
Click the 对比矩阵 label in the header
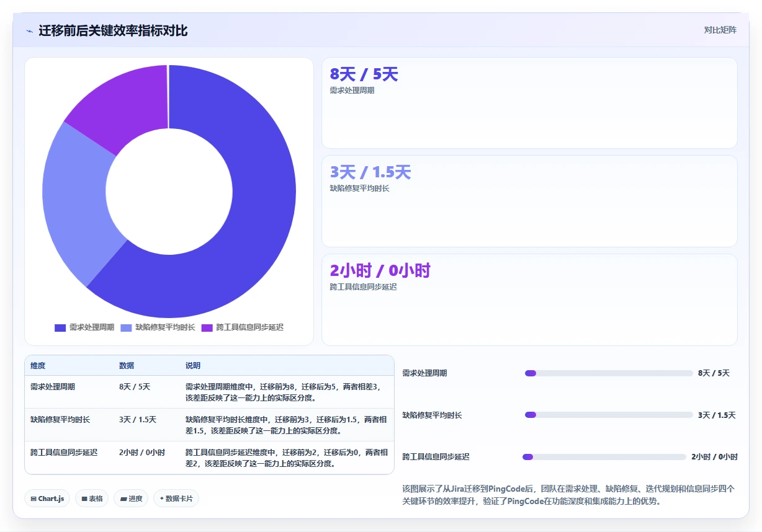pyautogui.click(x=720, y=30)
